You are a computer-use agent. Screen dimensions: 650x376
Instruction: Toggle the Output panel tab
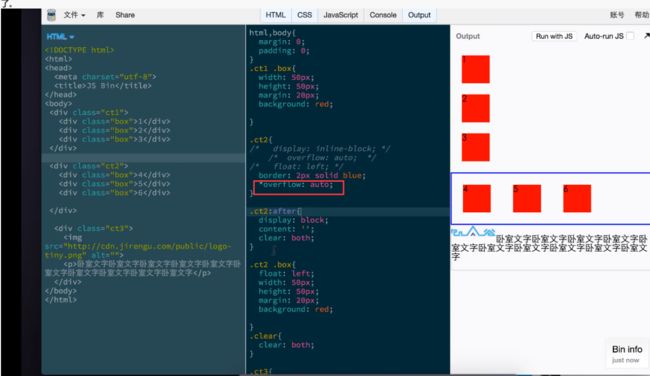pyautogui.click(x=419, y=15)
